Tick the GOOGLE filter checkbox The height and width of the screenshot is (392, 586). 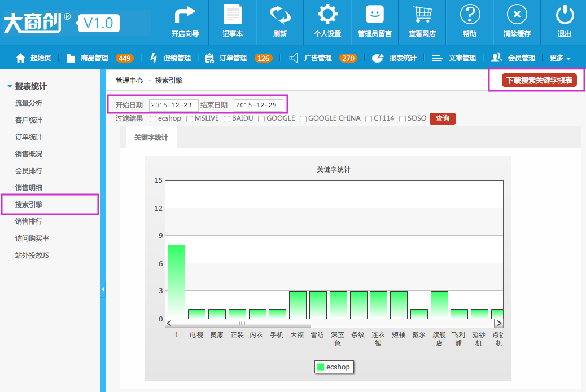click(261, 118)
